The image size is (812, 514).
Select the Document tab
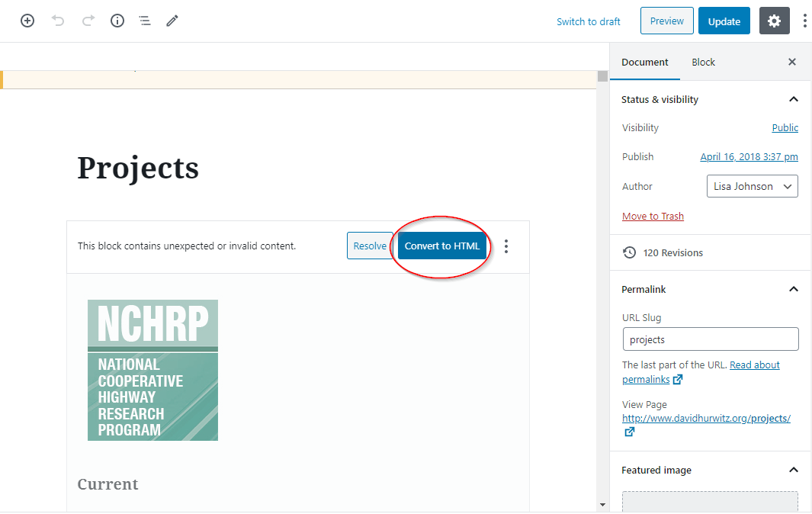[645, 63]
